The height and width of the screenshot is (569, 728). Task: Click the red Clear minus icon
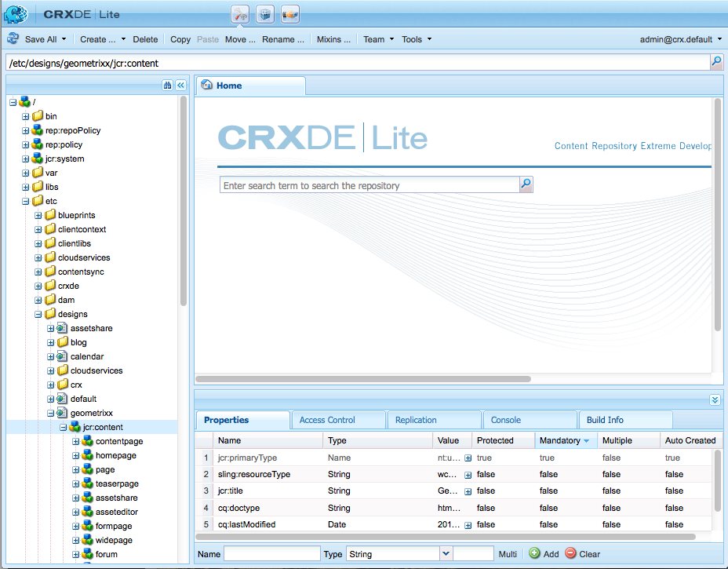click(570, 553)
